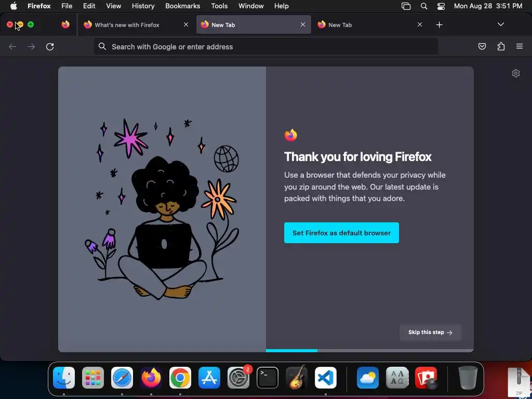Open the History menu
Image resolution: width=532 pixels, height=399 pixels.
(143, 6)
